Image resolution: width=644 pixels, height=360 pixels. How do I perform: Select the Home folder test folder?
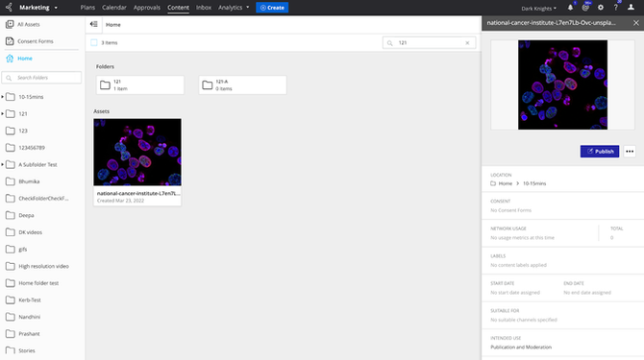pyautogui.click(x=38, y=283)
